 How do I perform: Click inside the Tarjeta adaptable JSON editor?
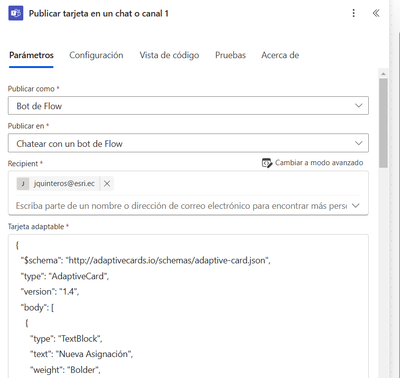pos(188,306)
